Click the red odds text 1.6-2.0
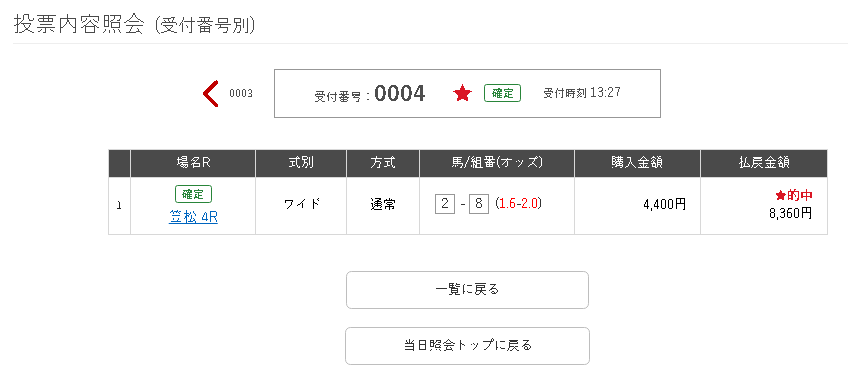 (519, 204)
